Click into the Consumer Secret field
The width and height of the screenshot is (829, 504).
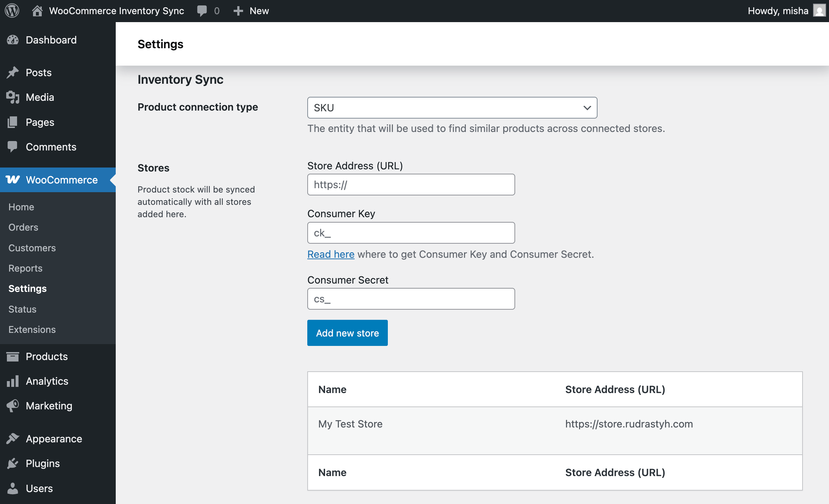pos(411,299)
